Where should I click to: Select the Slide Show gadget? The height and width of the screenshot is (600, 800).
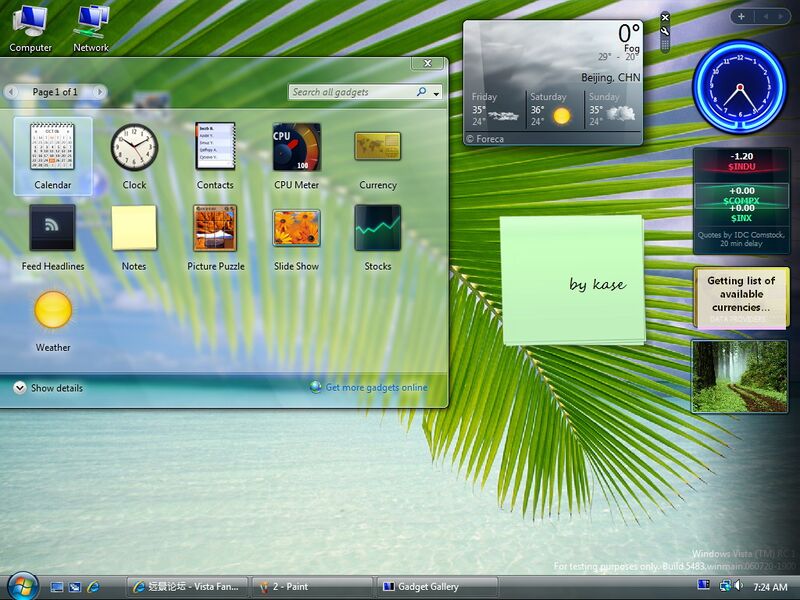click(x=296, y=228)
